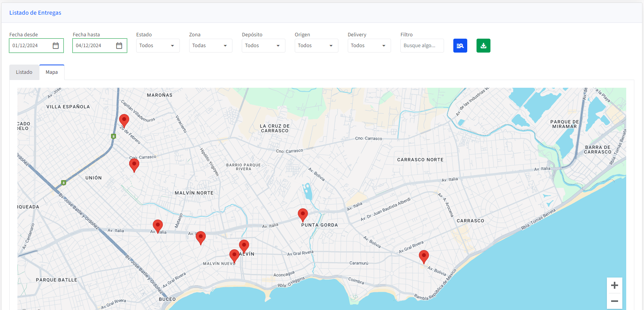The width and height of the screenshot is (644, 310).
Task: Click the Listado de Entregas heading link
Action: (35, 13)
